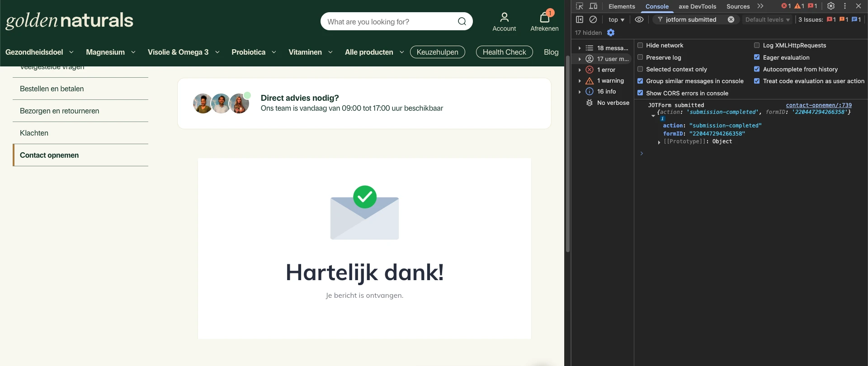
Task: Click the object info badge in console
Action: point(662,118)
